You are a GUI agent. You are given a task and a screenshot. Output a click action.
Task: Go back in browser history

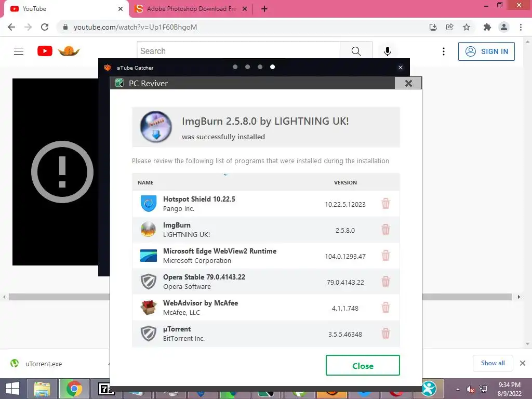[11, 27]
